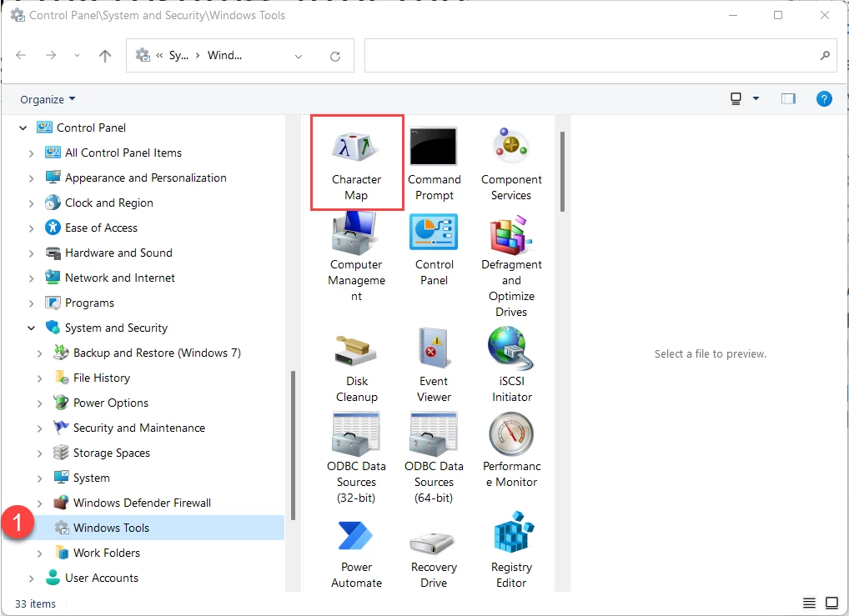Screen dimensions: 849x616
Task: Switch to details view in status bar
Action: click(809, 603)
